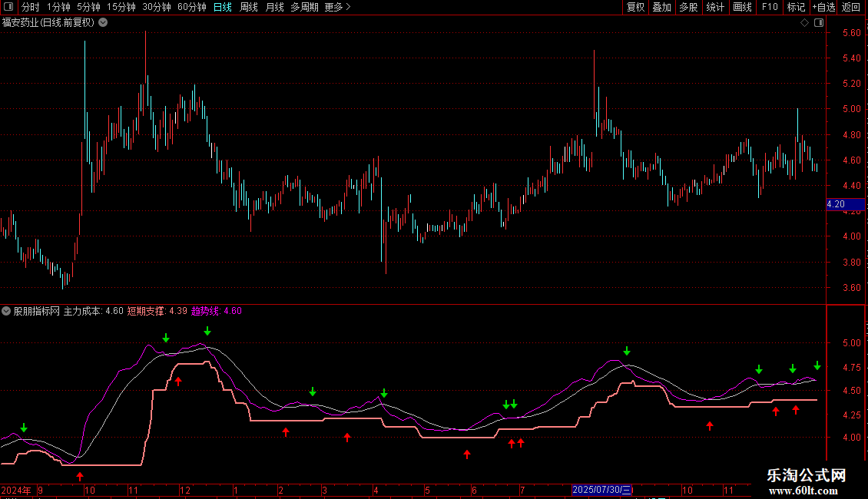
Task: Click the 福安药业(日线.前复权) chart title
Action: coord(48,23)
